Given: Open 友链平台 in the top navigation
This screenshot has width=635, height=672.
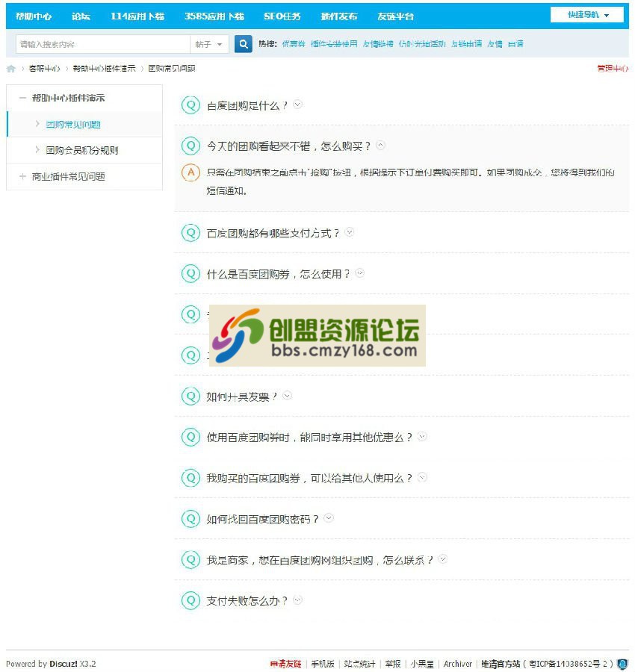Looking at the screenshot, I should click(396, 16).
